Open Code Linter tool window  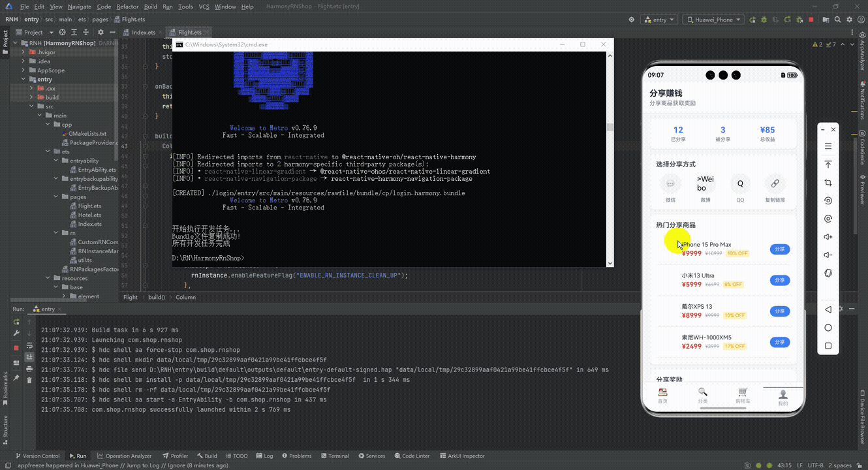point(412,456)
